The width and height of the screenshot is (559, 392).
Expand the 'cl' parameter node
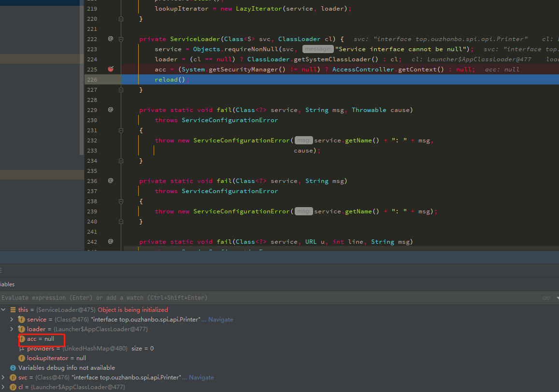click(x=3, y=387)
